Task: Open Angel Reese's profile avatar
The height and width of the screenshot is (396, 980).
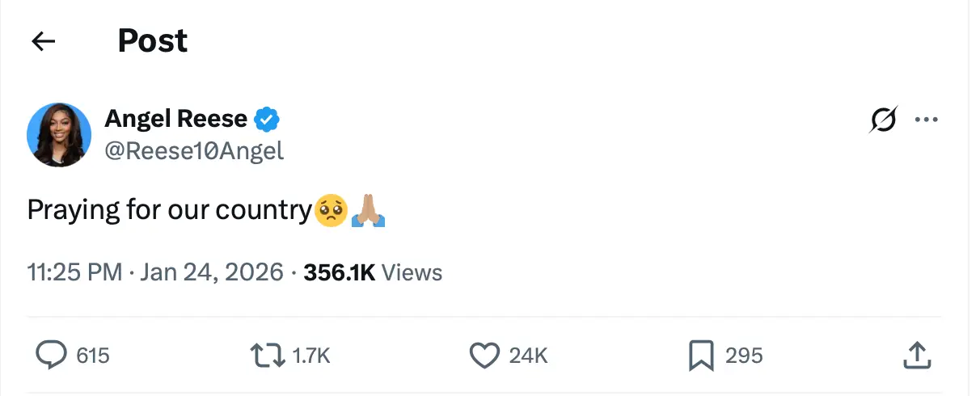Action: pyautogui.click(x=59, y=135)
